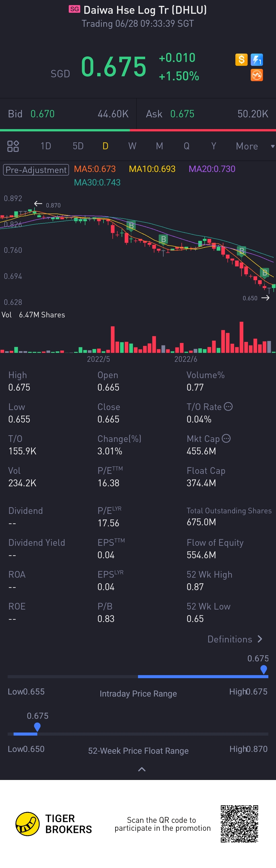Viewport: 276px width, 868px height.
Task: Tap the promotion QR code
Action: [x=239, y=824]
